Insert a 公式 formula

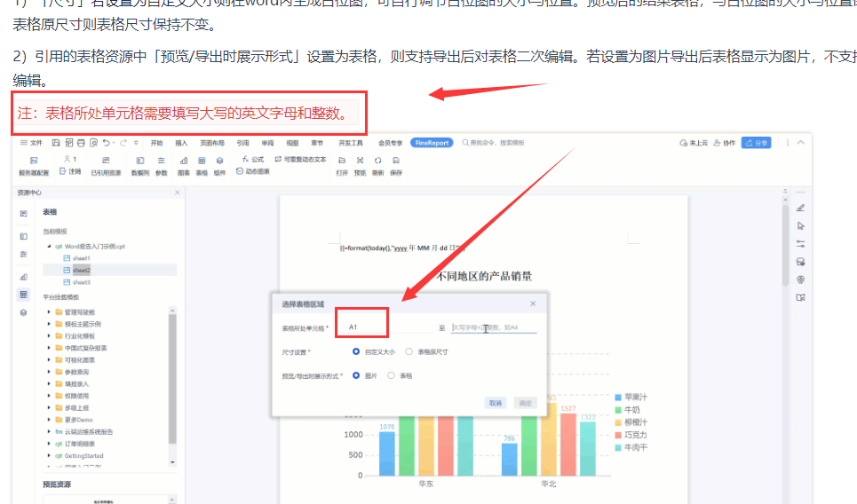coord(253,160)
